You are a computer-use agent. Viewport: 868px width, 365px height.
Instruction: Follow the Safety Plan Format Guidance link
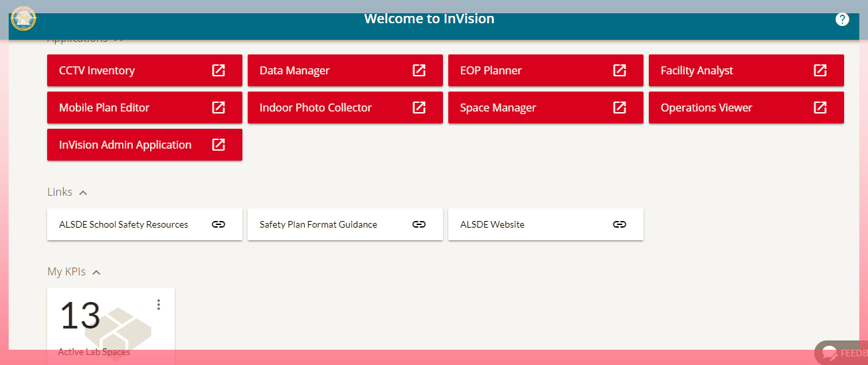tap(345, 224)
